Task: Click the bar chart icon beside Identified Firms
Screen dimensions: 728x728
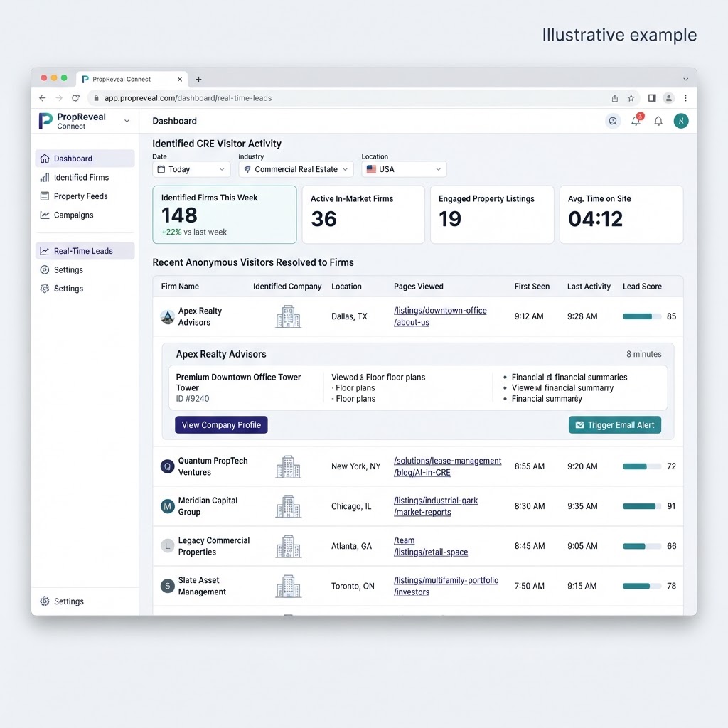Action: click(x=45, y=177)
